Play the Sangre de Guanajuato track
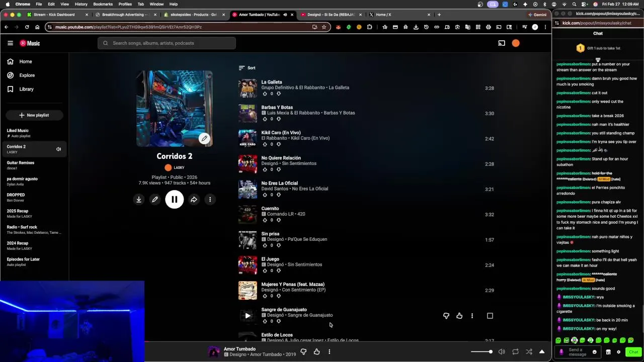This screenshot has height=362, width=644. click(248, 316)
